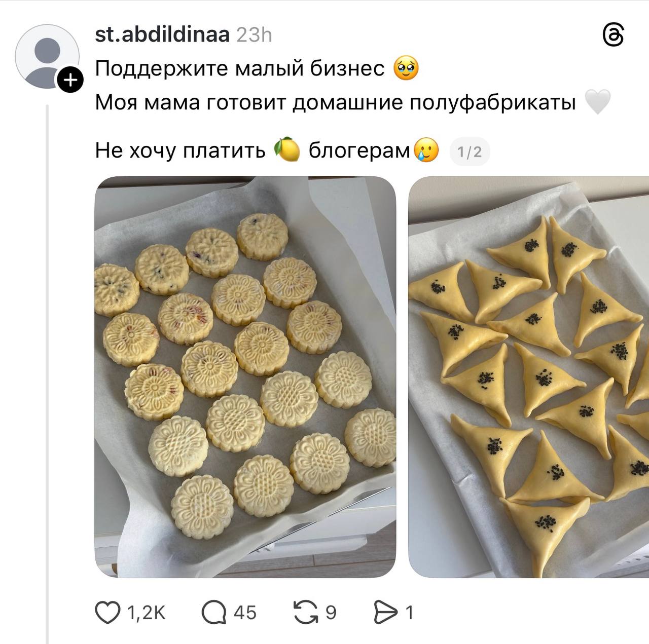Tap the plus follow badge on avatar
649x644 pixels.
(x=70, y=80)
